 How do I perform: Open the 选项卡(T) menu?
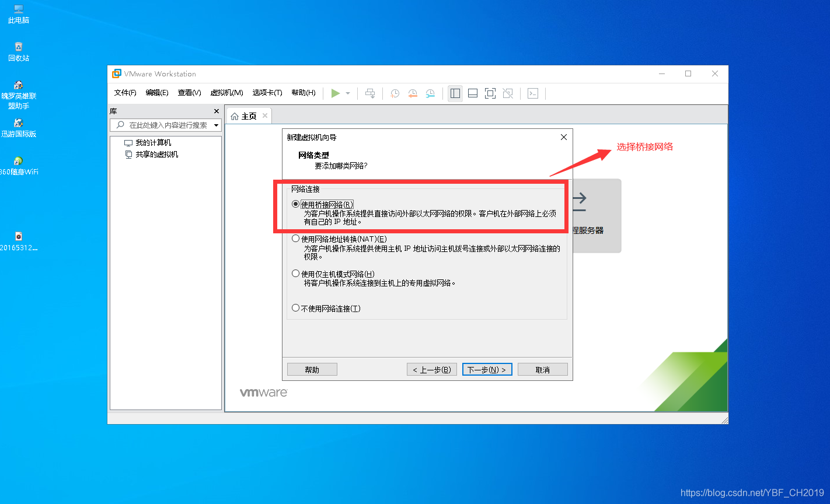coord(267,93)
